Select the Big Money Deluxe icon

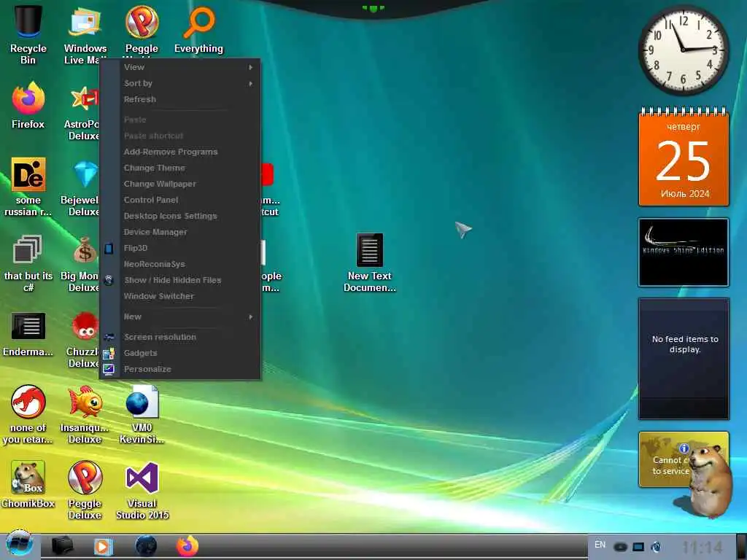coord(82,264)
